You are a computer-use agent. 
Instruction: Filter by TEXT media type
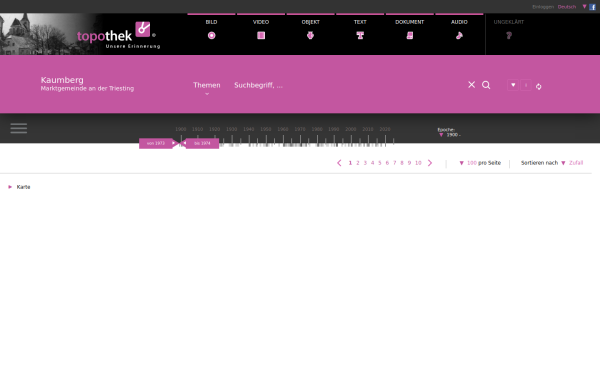click(360, 31)
